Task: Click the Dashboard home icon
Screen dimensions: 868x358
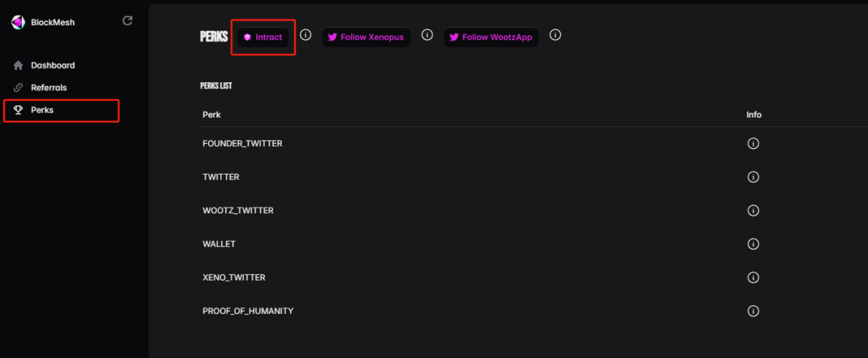Action: tap(18, 65)
